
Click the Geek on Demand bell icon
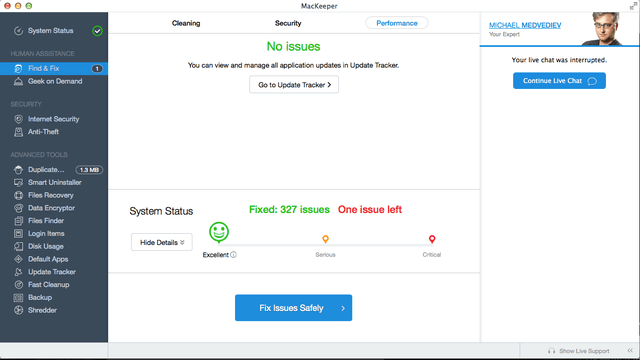(x=18, y=81)
